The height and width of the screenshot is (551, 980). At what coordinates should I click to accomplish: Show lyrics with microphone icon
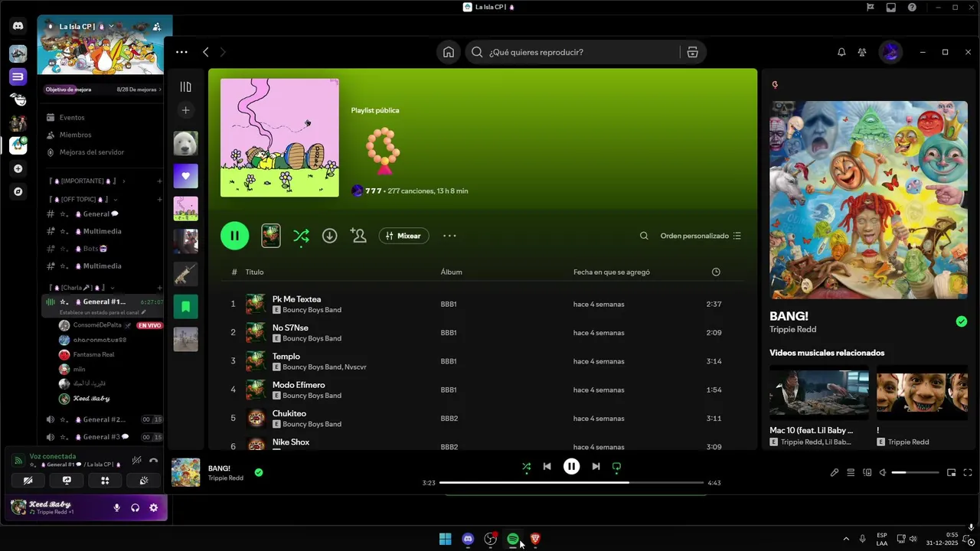835,472
